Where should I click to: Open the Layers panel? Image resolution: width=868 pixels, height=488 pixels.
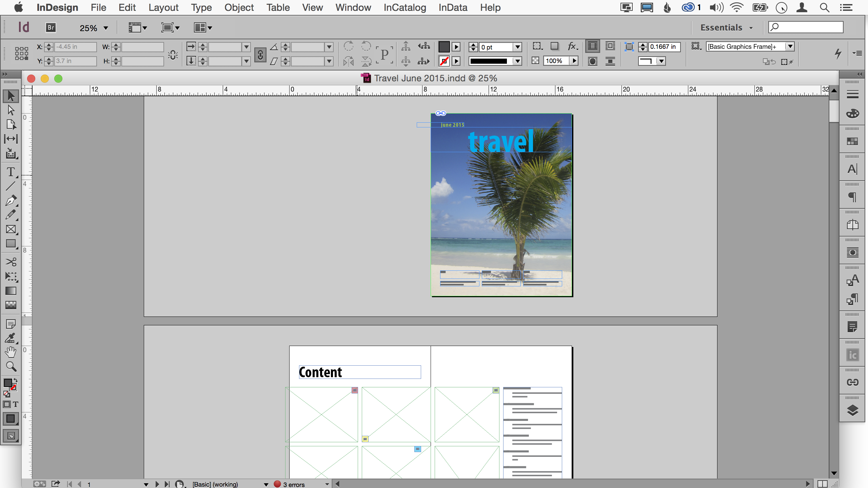tap(852, 410)
